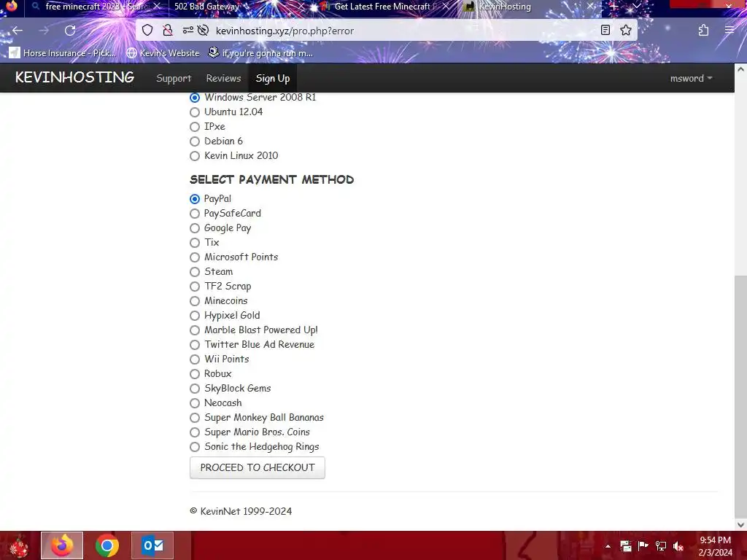The height and width of the screenshot is (560, 747).
Task: Select the Windows Server 2008 R1 option
Action: [x=194, y=98]
